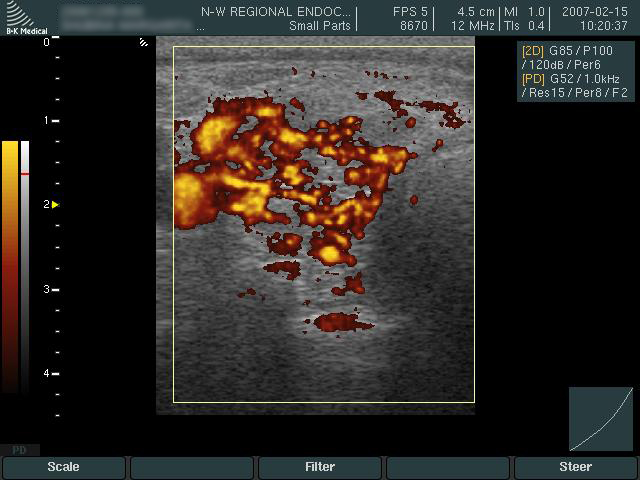Click the G85 / P100 2D gain text
This screenshot has width=640, height=480.
[x=581, y=51]
